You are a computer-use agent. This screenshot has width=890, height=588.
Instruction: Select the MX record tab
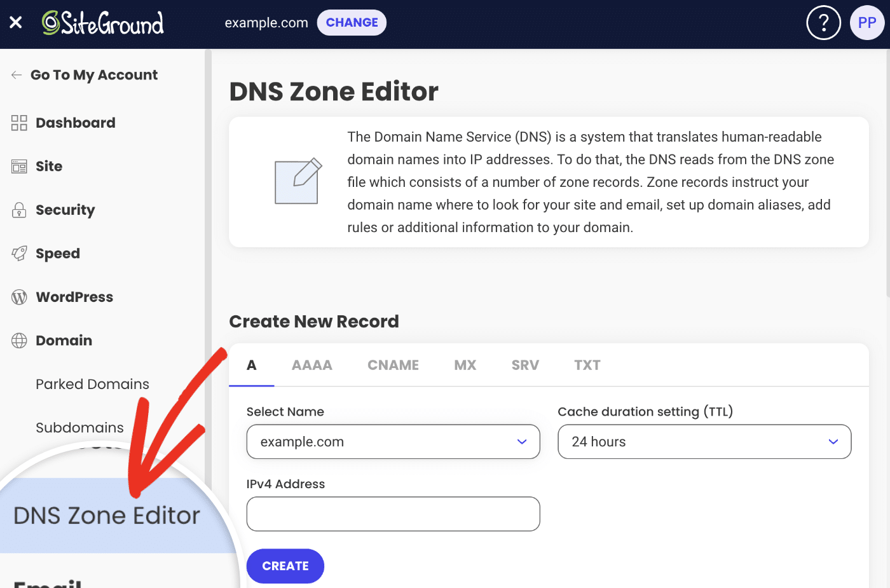[465, 366]
